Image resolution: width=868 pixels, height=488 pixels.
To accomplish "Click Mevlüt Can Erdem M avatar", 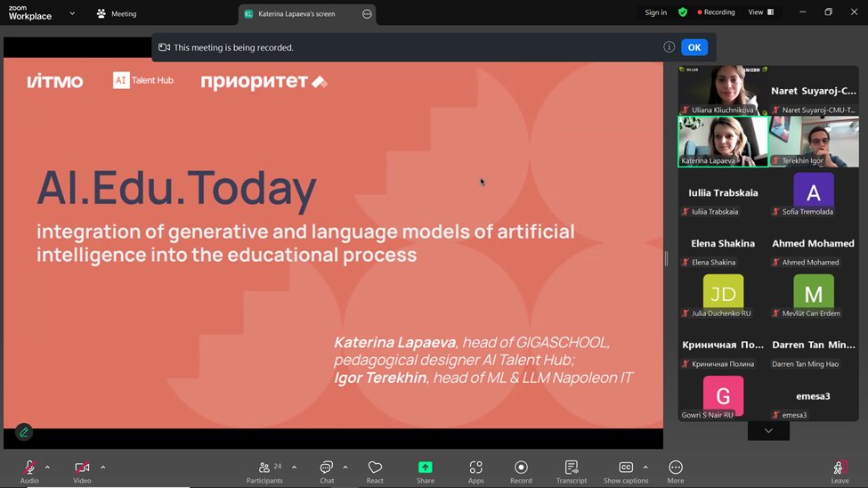I will (814, 294).
